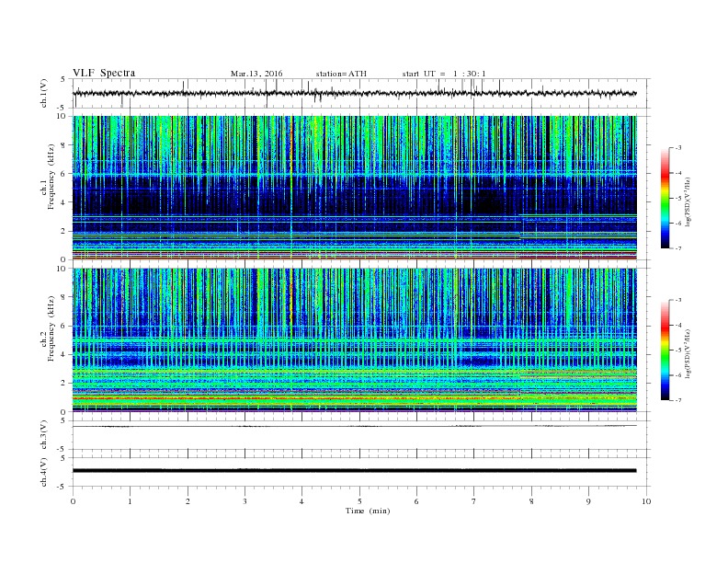Click inside the ch.1 spectrogram panel
Image resolution: width=728 pixels, height=563 pixels.
click(x=355, y=188)
